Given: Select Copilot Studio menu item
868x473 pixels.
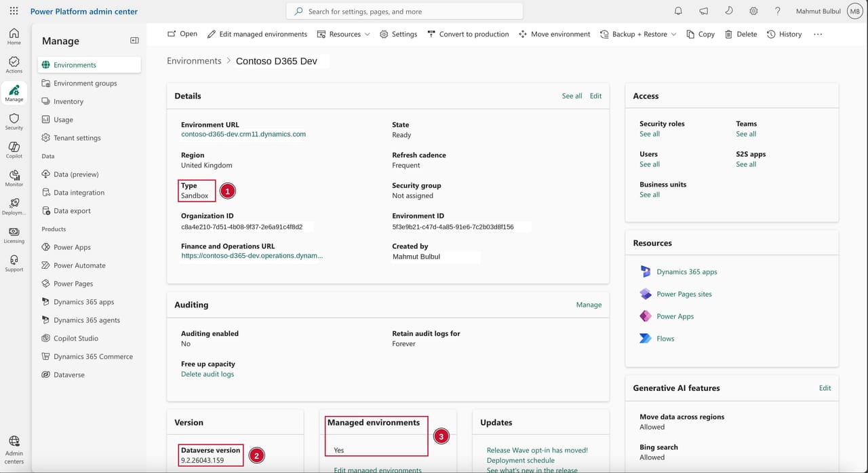Looking at the screenshot, I should (90, 338).
